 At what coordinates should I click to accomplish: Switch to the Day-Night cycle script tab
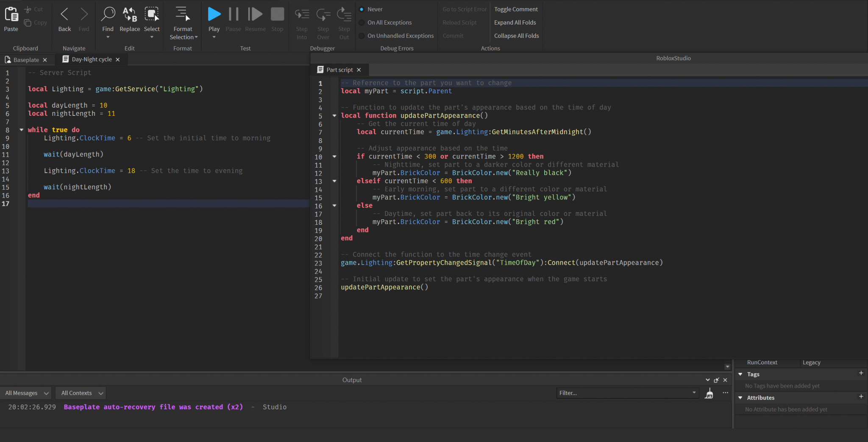[x=91, y=59]
